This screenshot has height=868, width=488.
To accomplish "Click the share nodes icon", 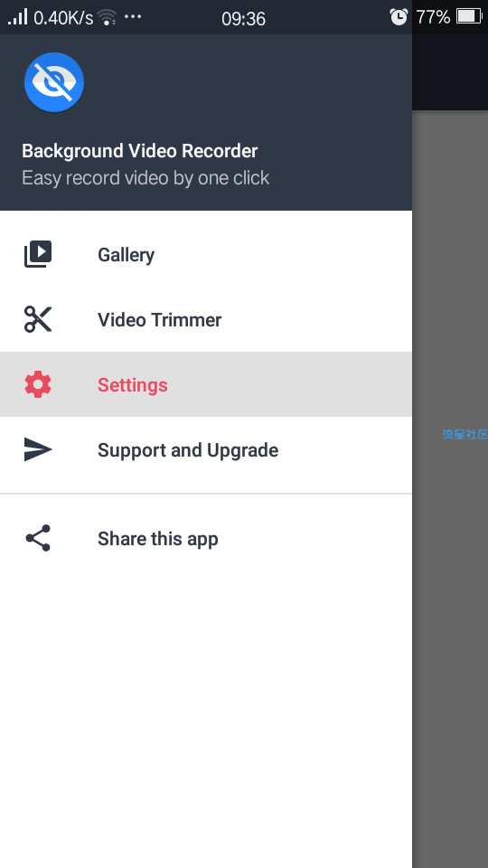I will tap(38, 538).
